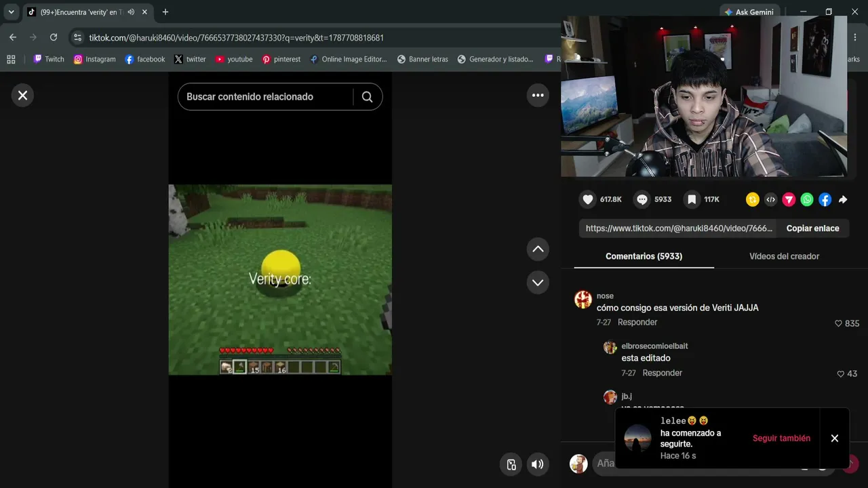Open the icon button left of the volume button
This screenshot has width=868, height=488.
[x=511, y=464]
